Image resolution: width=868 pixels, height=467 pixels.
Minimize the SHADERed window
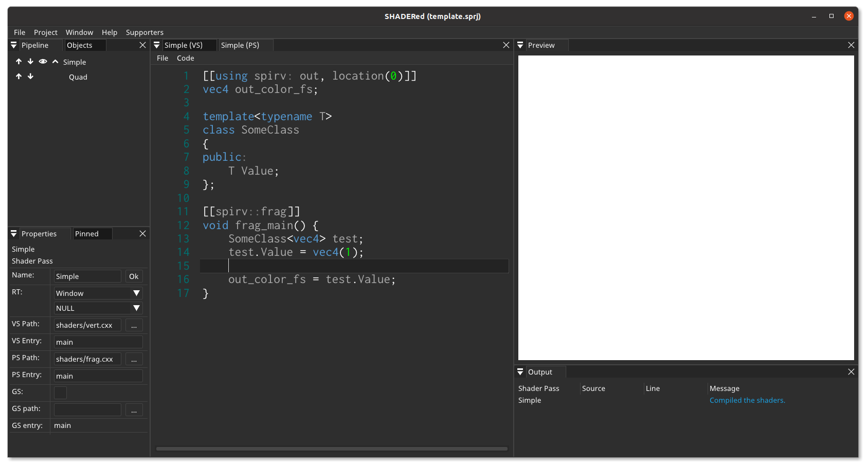pyautogui.click(x=814, y=16)
